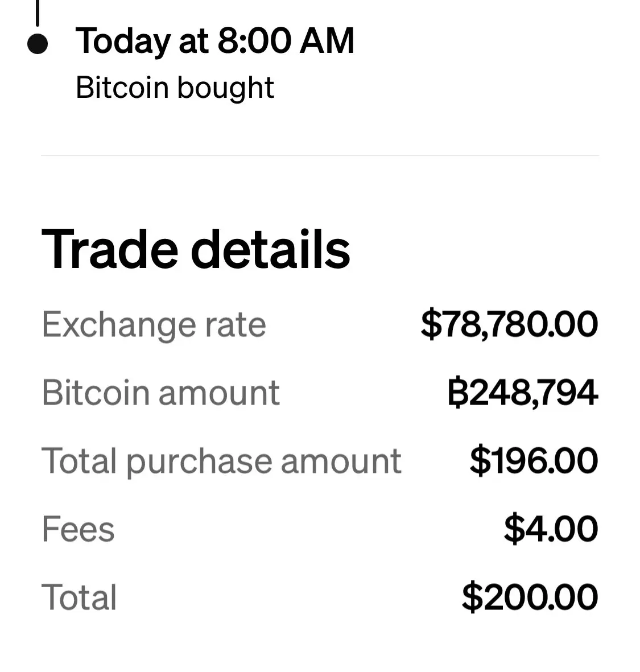Select the Total purchase amount label
The height and width of the screenshot is (672, 640).
pyautogui.click(x=221, y=461)
